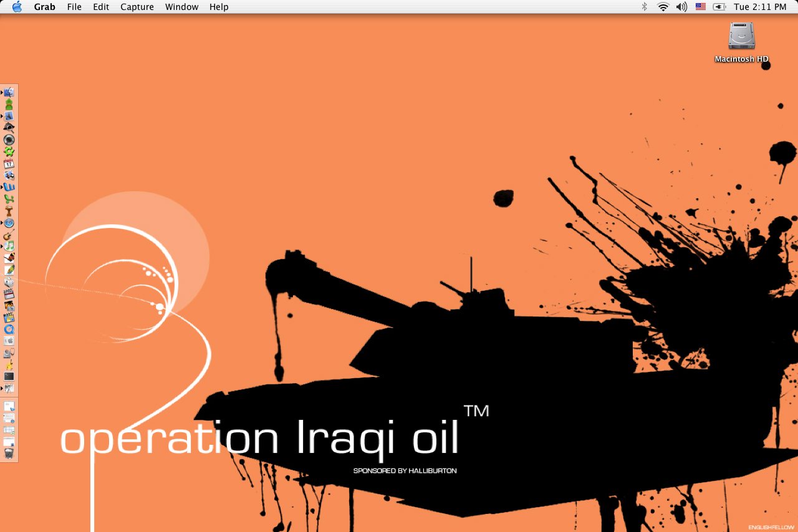Viewport: 798px width, 532px height.
Task: Open iCal calendar in the Dock
Action: 9,163
